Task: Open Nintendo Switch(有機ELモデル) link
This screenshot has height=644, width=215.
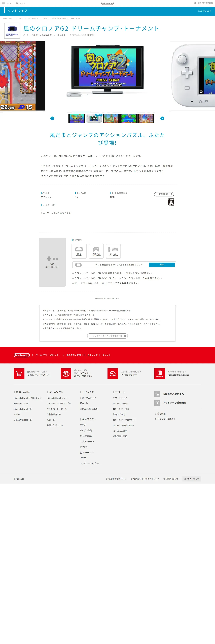Action: click(x=28, y=398)
